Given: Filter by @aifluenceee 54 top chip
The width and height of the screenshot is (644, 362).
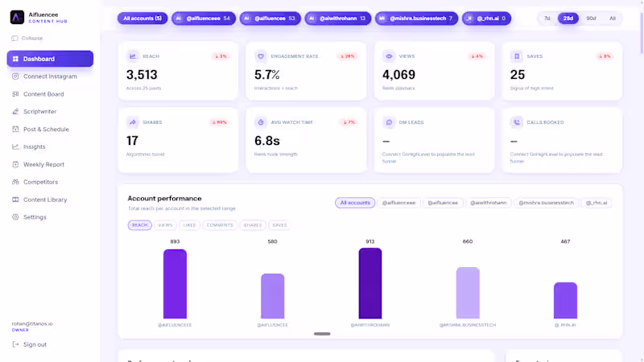Looking at the screenshot, I should [x=204, y=19].
